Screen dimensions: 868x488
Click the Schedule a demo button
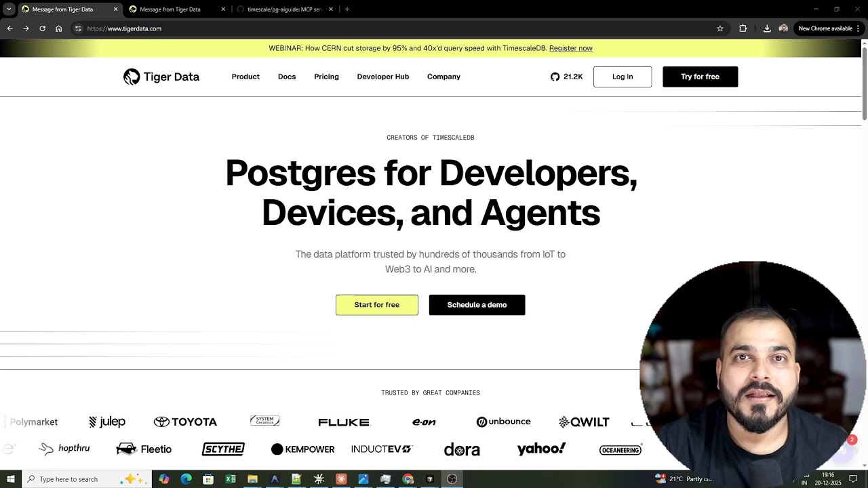click(477, 305)
